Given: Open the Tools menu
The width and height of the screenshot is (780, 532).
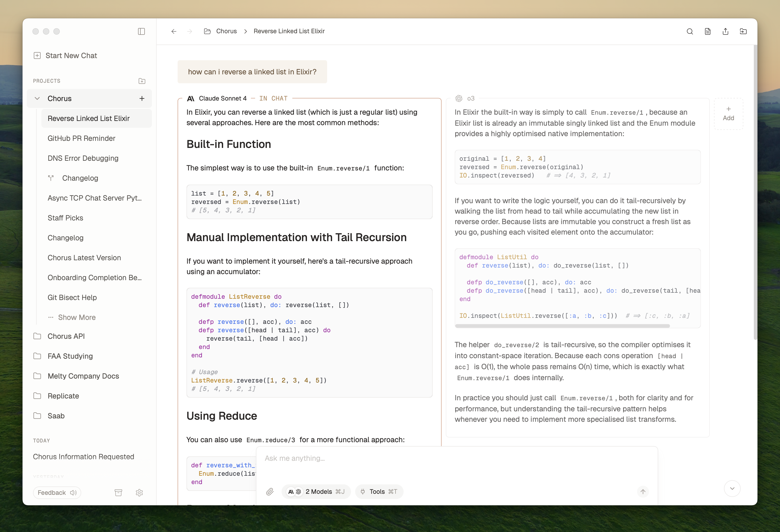Looking at the screenshot, I should pos(379,491).
